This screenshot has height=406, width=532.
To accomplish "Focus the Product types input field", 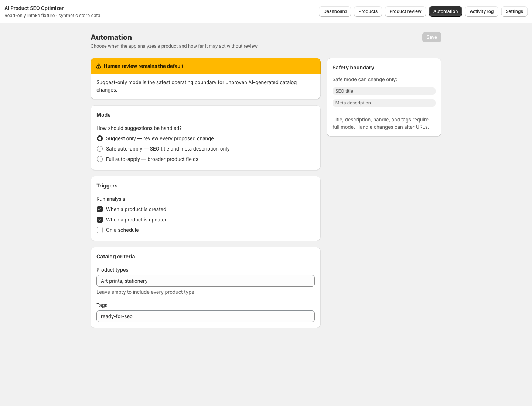I will (x=205, y=281).
